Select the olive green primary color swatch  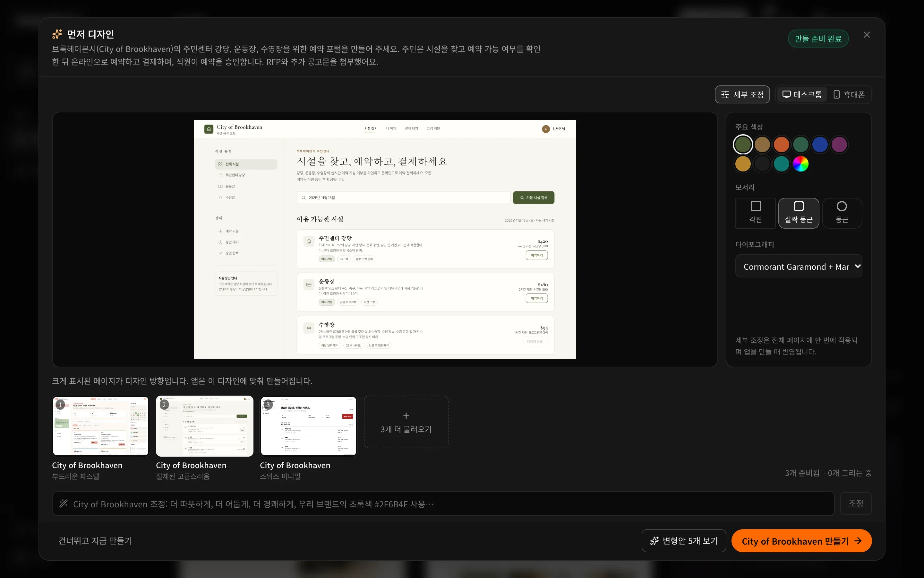743,144
